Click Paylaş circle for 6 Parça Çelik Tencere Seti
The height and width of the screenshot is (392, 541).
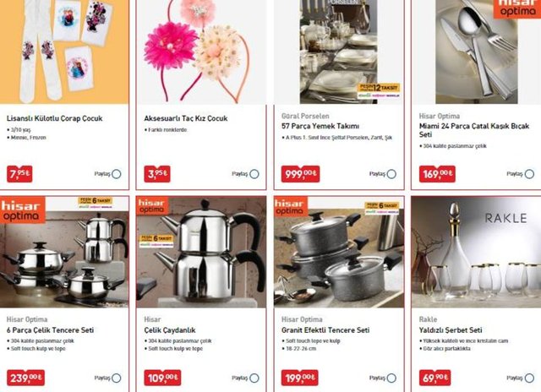(117, 378)
